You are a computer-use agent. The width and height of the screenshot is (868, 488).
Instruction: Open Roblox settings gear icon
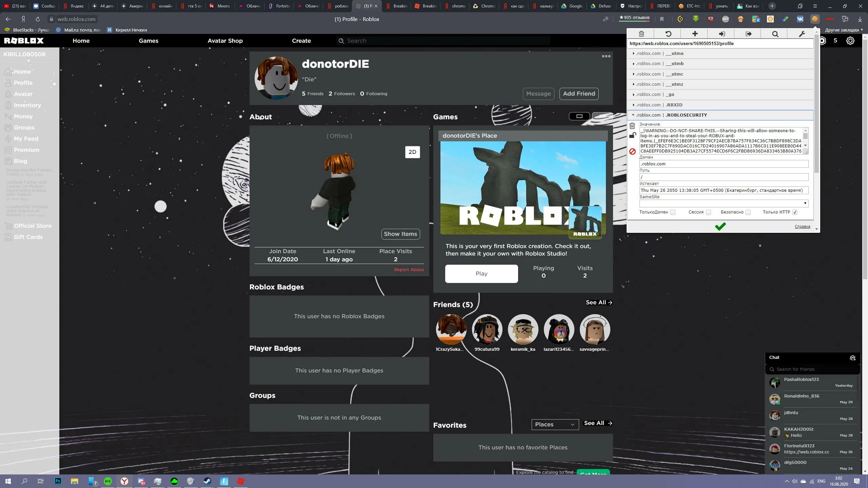pos(850,41)
